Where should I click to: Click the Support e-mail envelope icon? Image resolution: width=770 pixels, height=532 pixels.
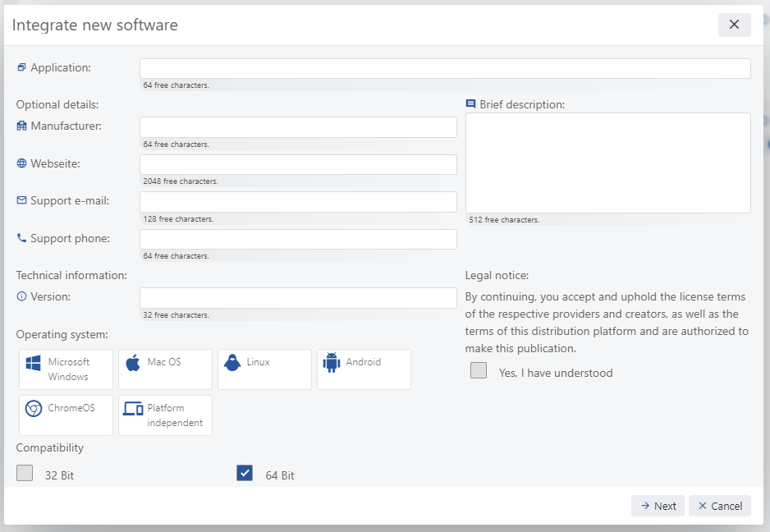[x=21, y=200]
